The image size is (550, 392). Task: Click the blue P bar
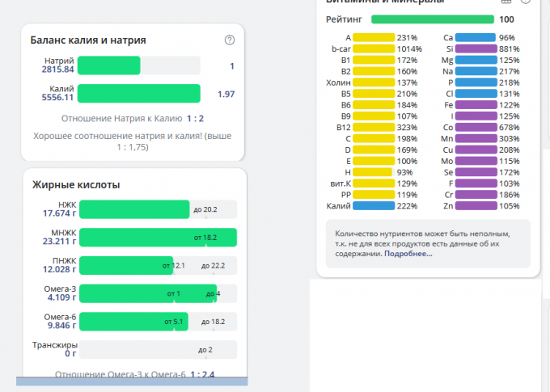[x=476, y=82]
